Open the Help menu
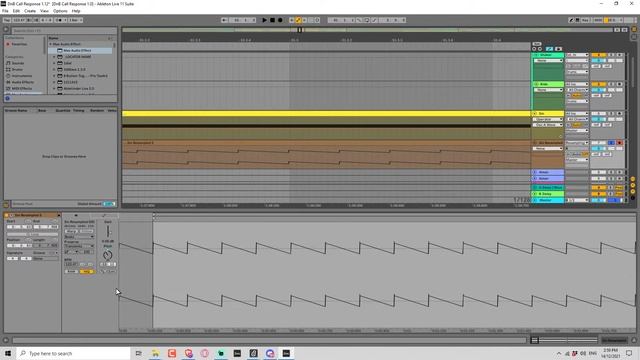The height and width of the screenshot is (360, 640). point(76,11)
